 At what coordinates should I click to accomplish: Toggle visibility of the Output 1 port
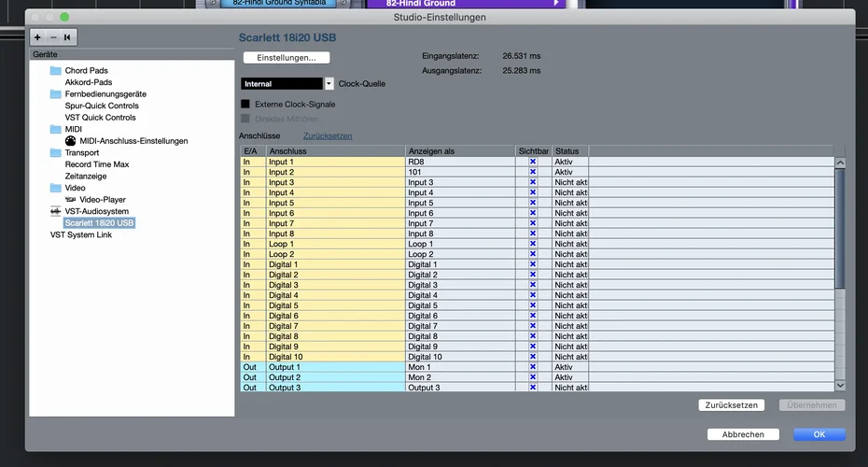point(533,367)
